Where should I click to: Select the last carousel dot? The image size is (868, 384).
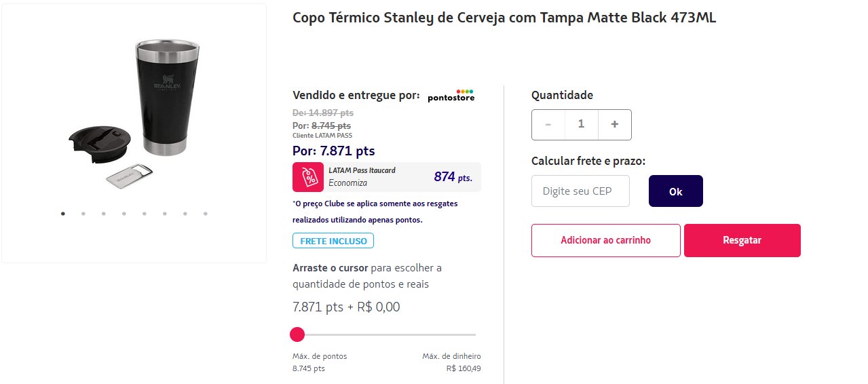click(206, 213)
